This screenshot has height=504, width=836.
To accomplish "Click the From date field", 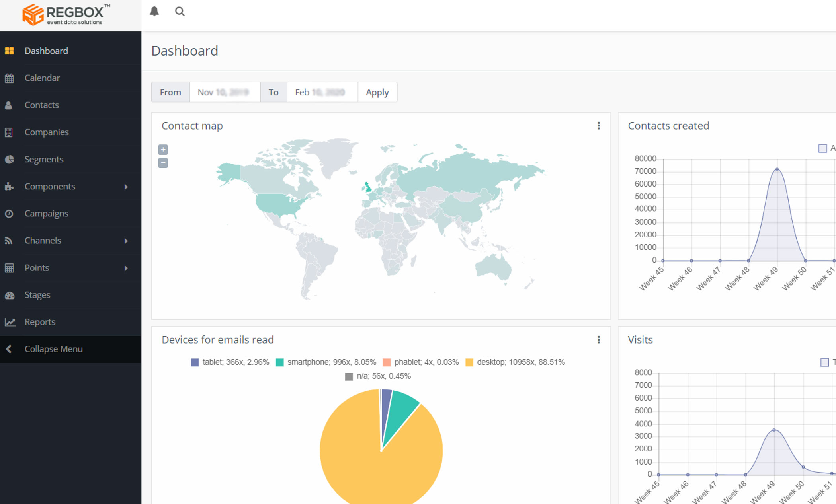I will pyautogui.click(x=225, y=92).
